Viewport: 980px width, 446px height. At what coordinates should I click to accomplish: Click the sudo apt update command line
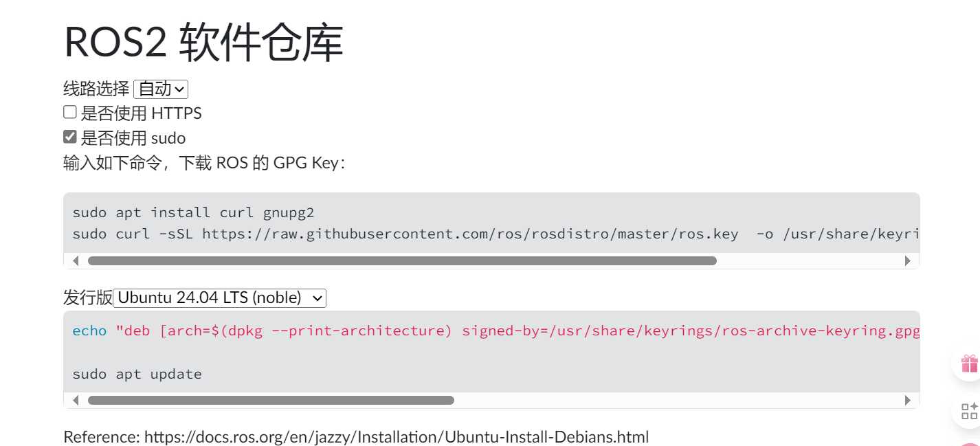point(137,374)
